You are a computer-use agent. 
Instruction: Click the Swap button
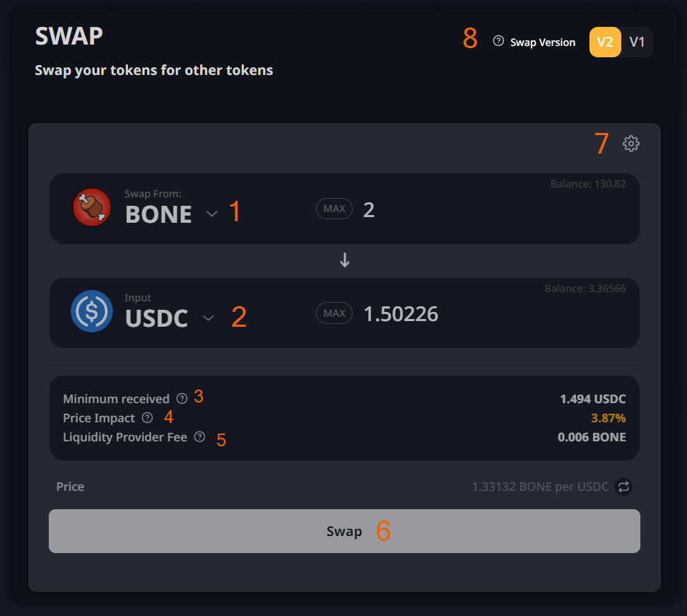[x=344, y=531]
